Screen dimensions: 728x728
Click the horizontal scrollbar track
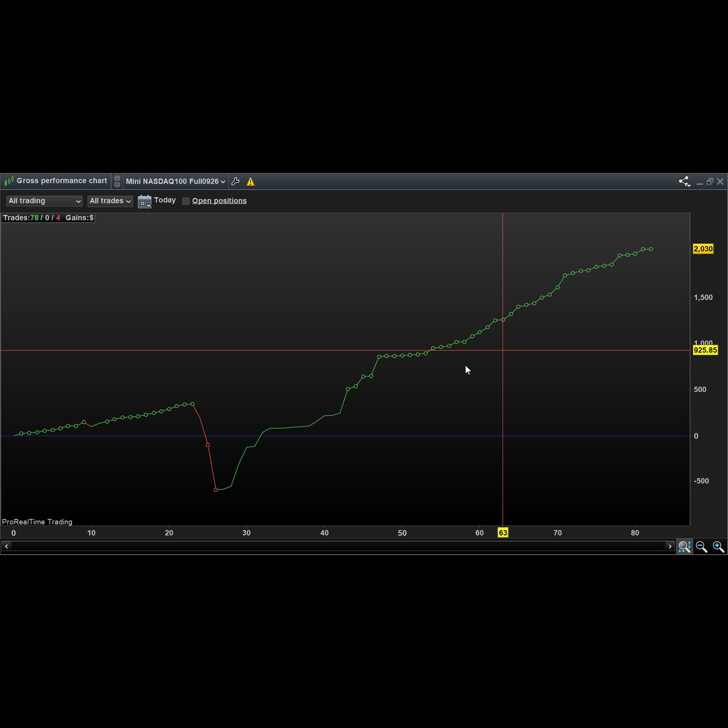tap(339, 546)
